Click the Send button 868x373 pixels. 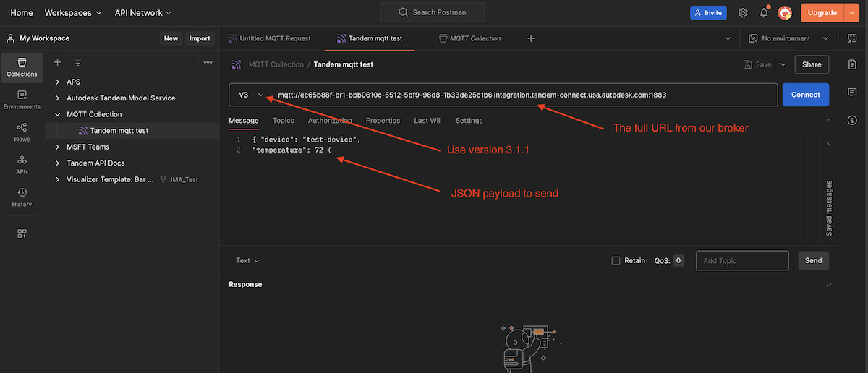814,260
